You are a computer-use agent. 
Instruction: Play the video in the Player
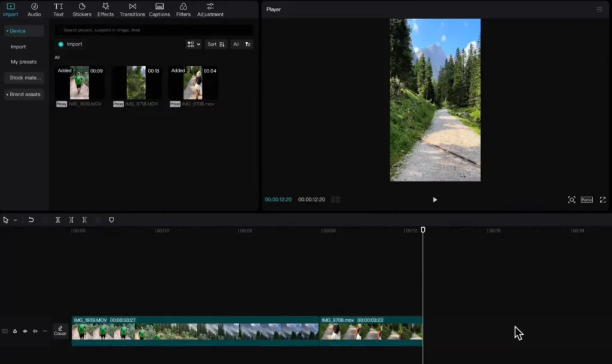pyautogui.click(x=435, y=200)
